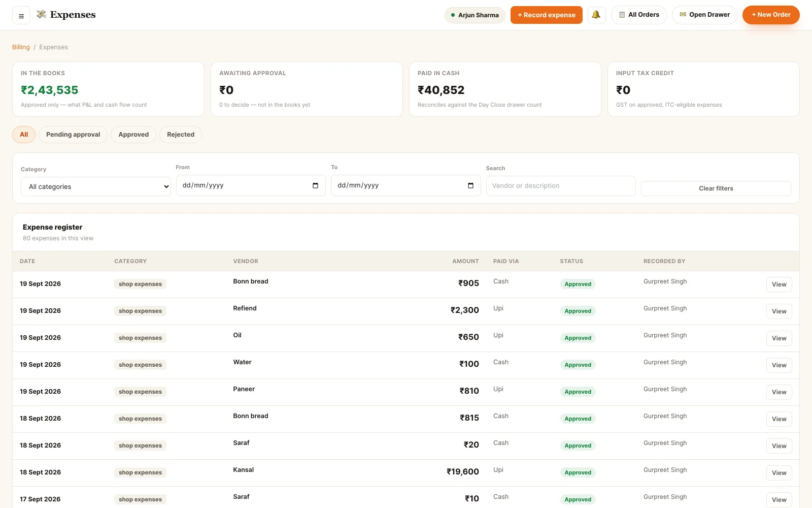Click the Paid in Cash ₹40,852 total
Screen dimensions: 812x508
[x=441, y=90]
